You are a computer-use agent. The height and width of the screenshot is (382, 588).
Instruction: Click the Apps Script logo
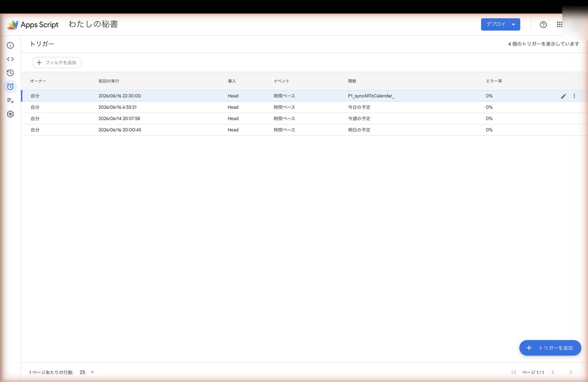click(33, 24)
